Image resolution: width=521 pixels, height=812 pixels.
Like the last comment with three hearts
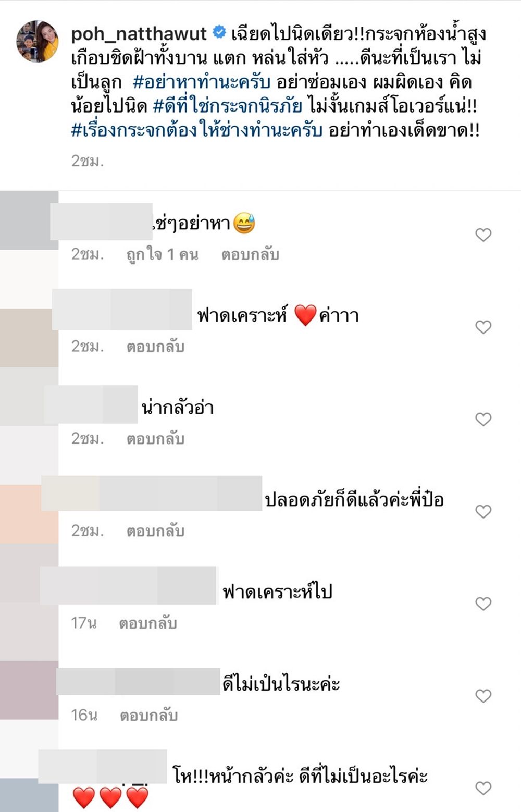point(483,788)
